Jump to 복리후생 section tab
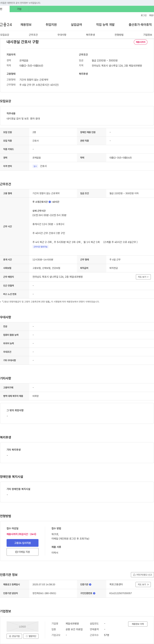 pyautogui.click(x=90, y=35)
